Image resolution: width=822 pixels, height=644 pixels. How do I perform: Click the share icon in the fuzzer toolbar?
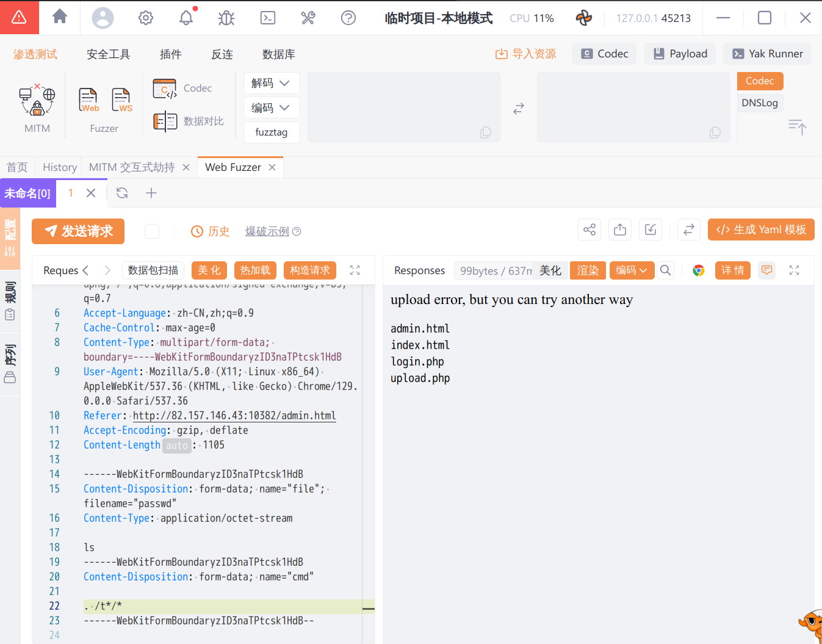[x=589, y=230]
